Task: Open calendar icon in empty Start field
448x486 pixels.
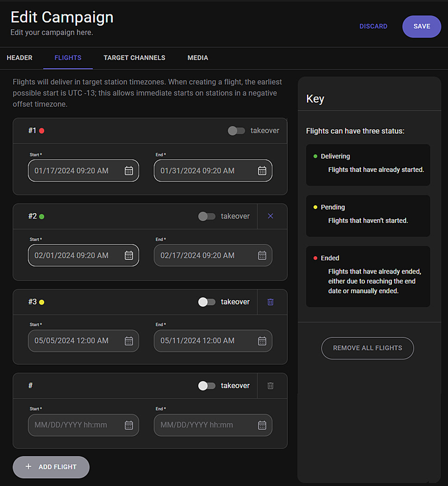Action: (x=128, y=425)
